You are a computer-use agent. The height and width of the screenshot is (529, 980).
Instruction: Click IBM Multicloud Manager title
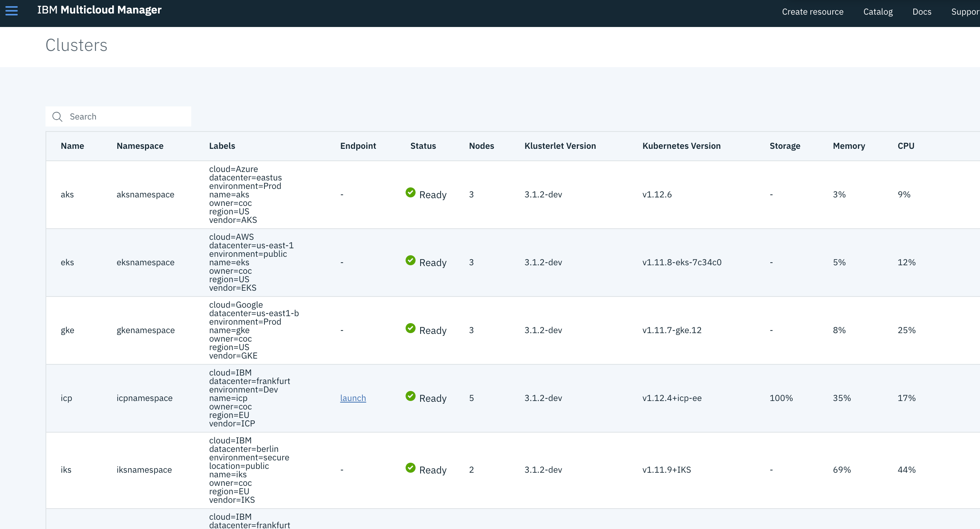(99, 10)
